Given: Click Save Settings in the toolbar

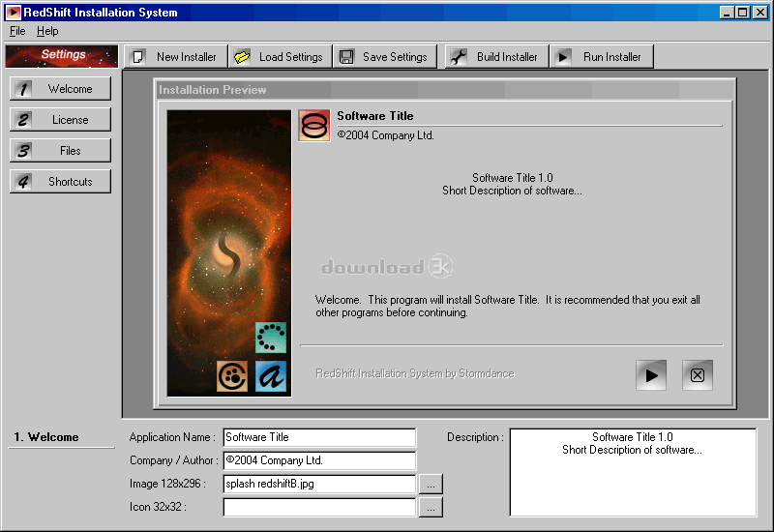Looking at the screenshot, I should tap(384, 57).
